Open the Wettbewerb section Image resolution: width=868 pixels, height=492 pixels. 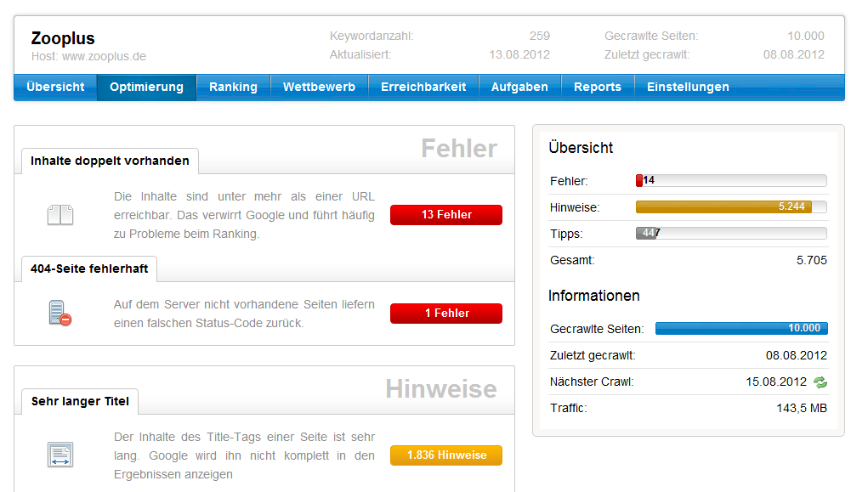319,87
